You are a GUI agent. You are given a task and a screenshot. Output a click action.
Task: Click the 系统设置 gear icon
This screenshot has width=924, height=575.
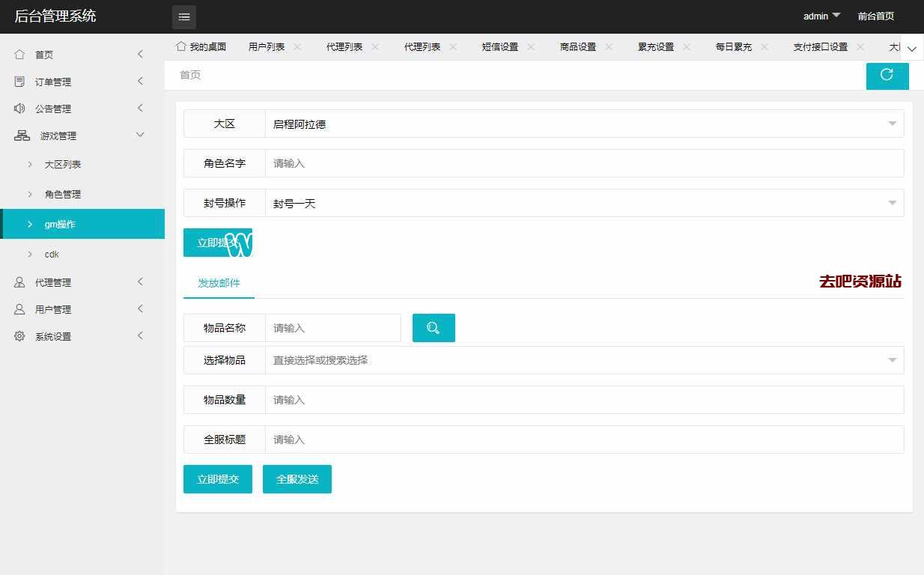(x=20, y=336)
